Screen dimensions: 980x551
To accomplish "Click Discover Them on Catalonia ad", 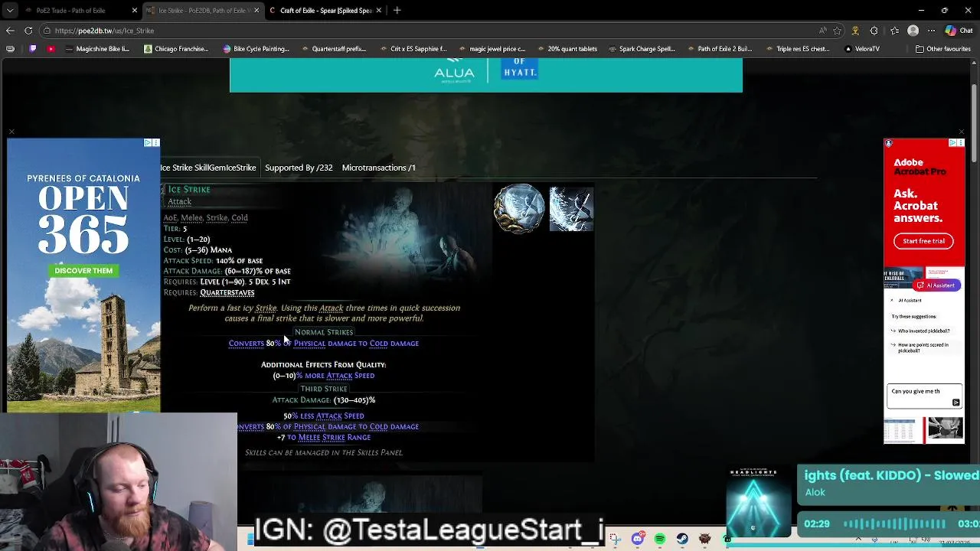I will click(83, 271).
